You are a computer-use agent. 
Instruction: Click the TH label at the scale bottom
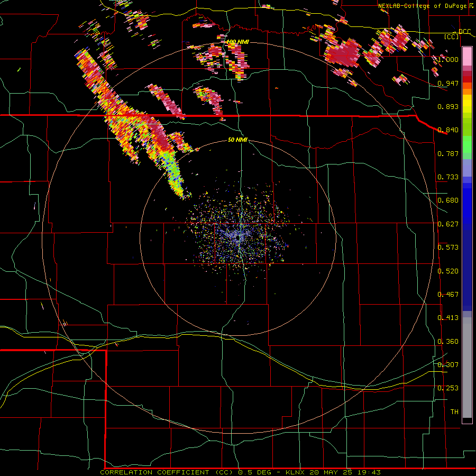[x=454, y=411]
